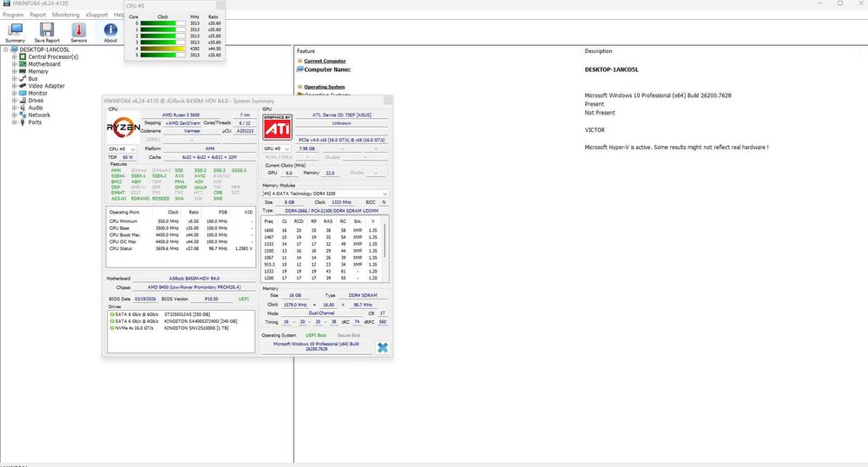Click the Vermeer codename value
The width and height of the screenshot is (868, 467).
[192, 131]
